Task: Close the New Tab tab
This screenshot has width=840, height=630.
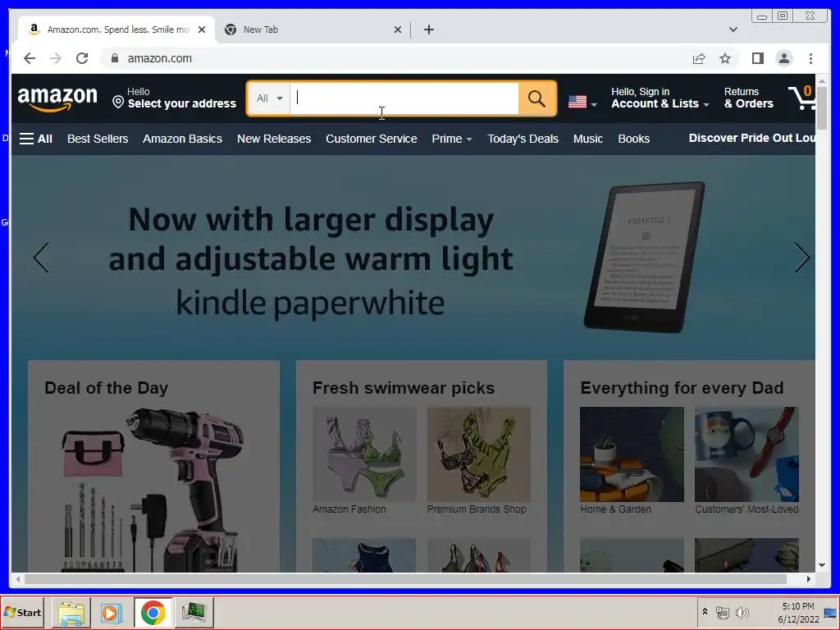Action: point(398,30)
